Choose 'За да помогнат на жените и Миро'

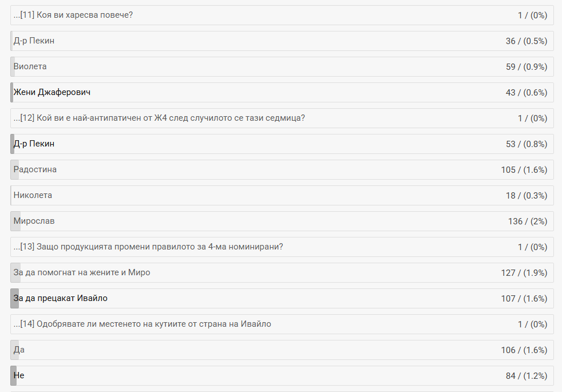click(82, 272)
